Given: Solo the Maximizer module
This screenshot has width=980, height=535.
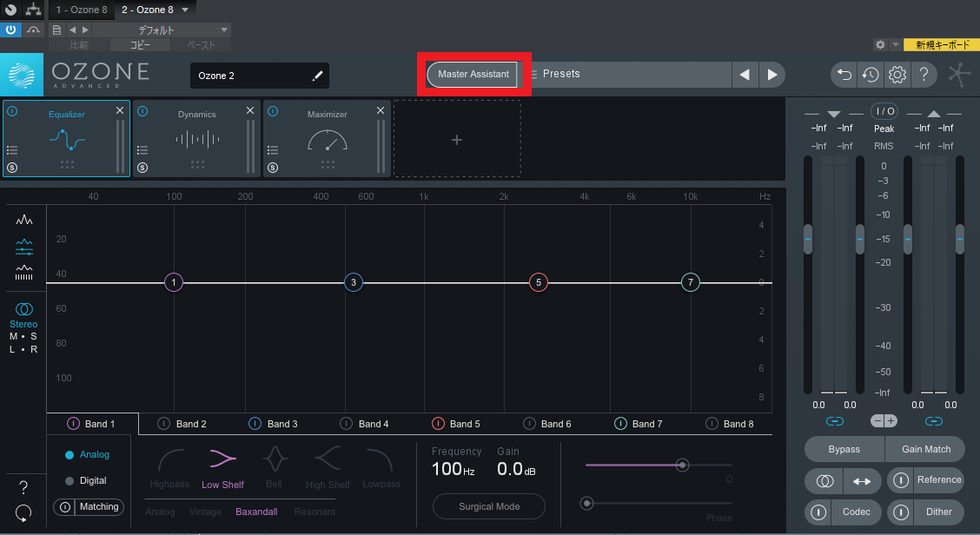Looking at the screenshot, I should [x=273, y=168].
